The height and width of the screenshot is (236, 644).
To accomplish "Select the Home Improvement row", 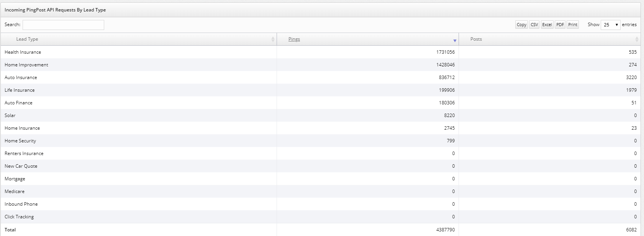I will point(26,65).
